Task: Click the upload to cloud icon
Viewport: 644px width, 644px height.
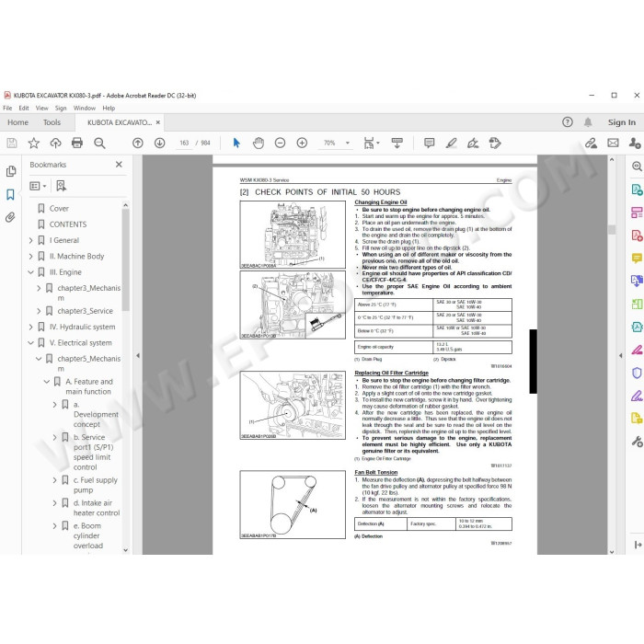Action: [55, 143]
